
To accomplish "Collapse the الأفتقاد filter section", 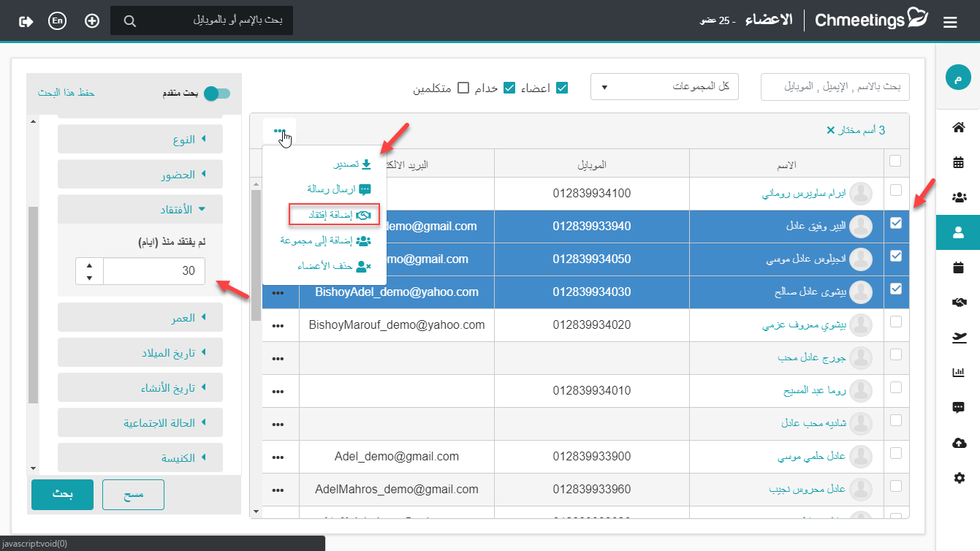I will click(140, 209).
